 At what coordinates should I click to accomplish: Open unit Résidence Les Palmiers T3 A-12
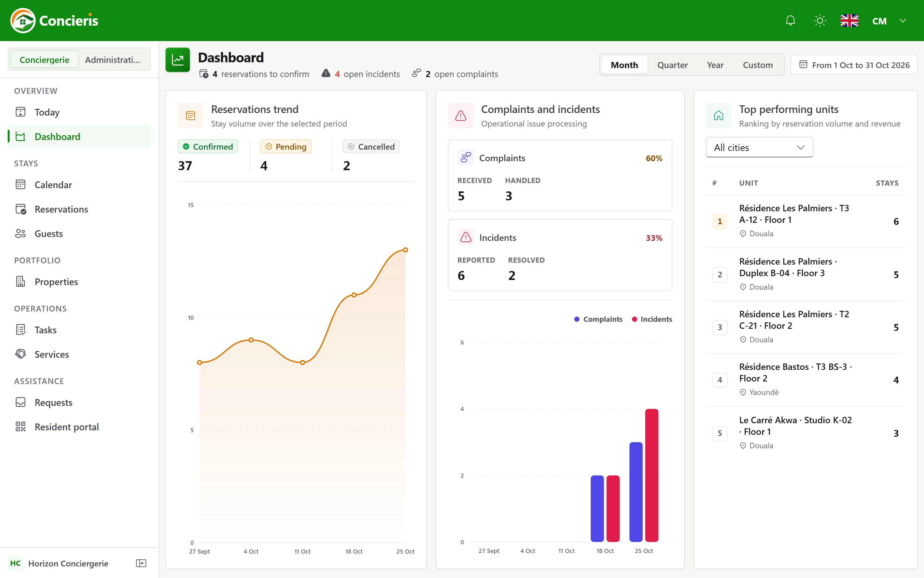click(x=805, y=221)
